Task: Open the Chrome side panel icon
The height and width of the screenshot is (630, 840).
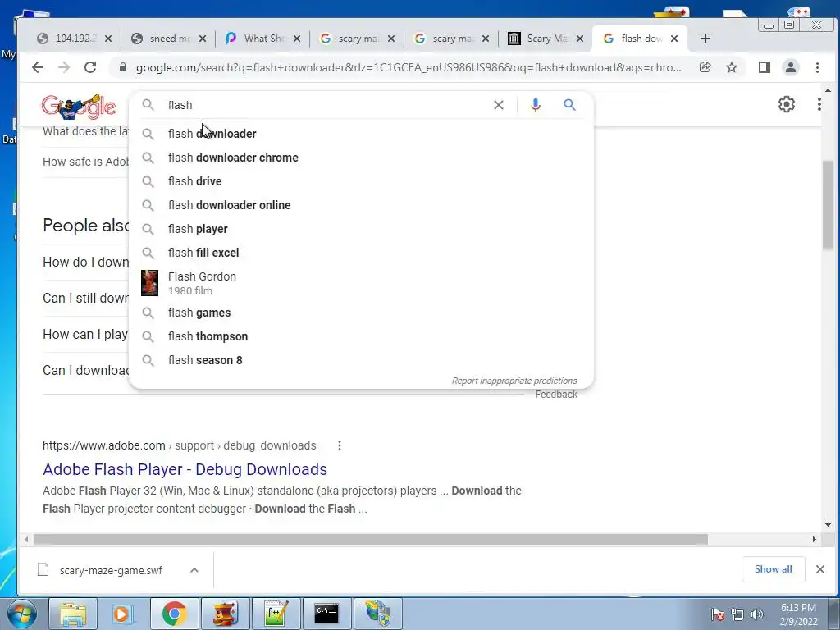Action: tap(764, 67)
